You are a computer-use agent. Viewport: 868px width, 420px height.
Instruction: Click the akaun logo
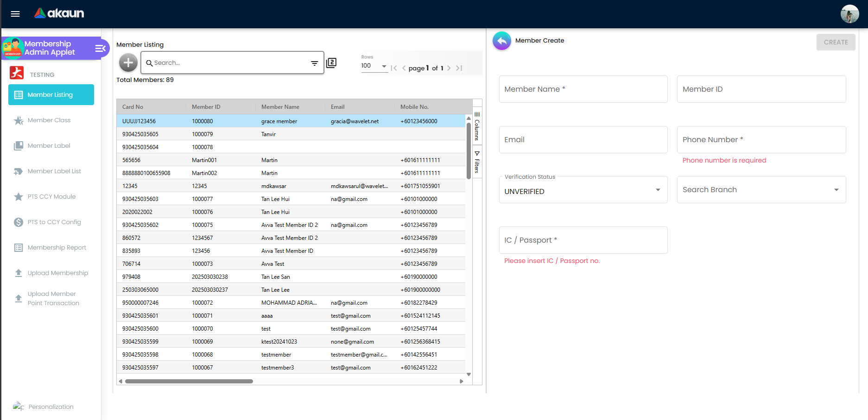click(59, 13)
